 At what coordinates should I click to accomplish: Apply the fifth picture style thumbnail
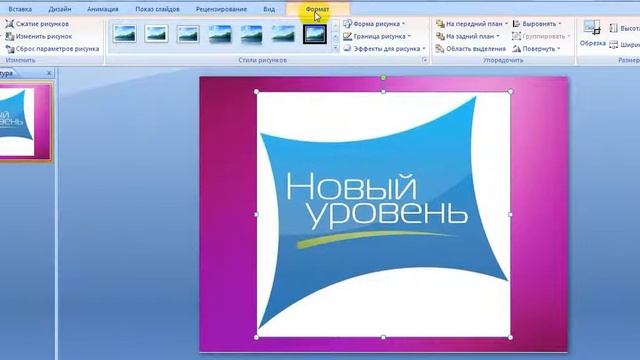tap(251, 34)
